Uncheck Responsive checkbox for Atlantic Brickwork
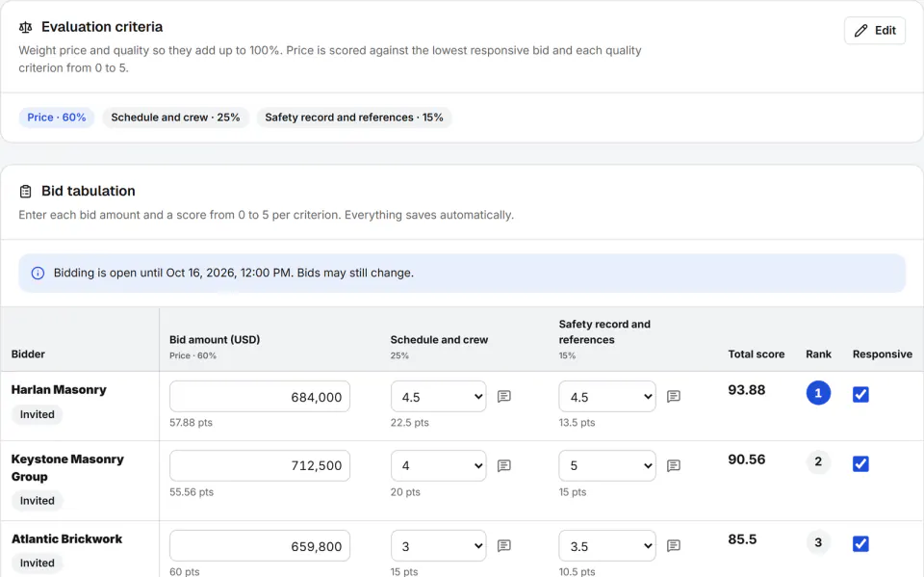Screen dimensions: 924x577 (x=860, y=543)
